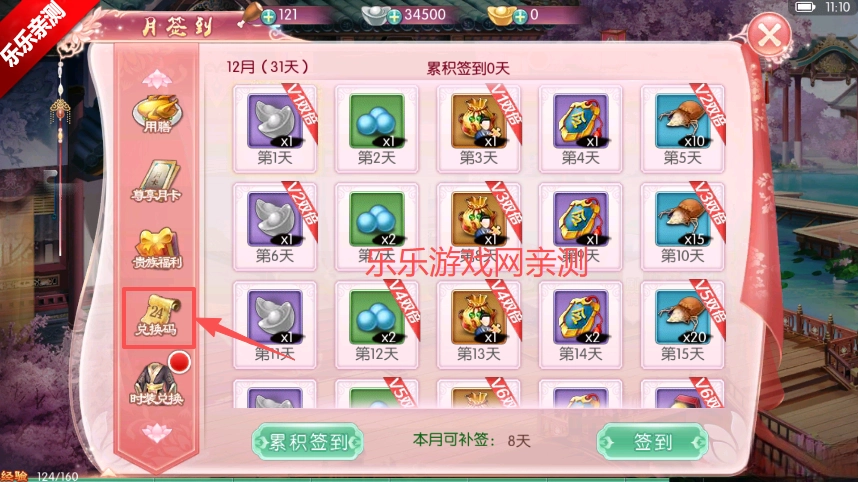Select the 第10天 x15 reward tile

pyautogui.click(x=682, y=227)
